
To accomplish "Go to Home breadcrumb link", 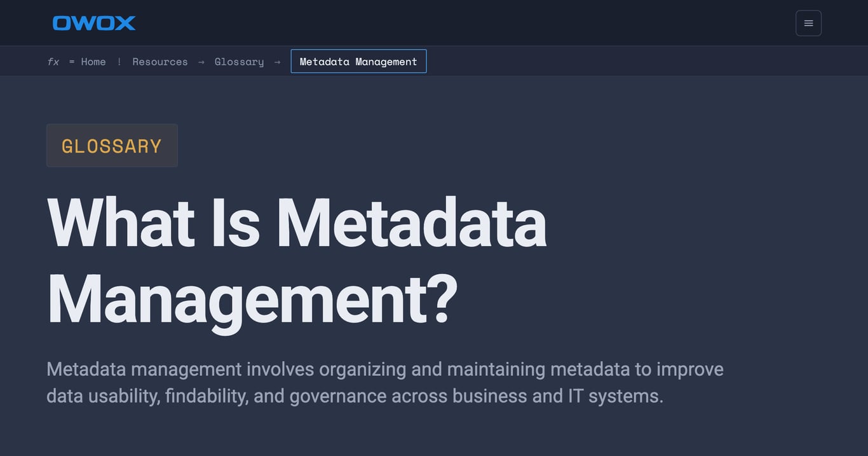I will click(93, 62).
